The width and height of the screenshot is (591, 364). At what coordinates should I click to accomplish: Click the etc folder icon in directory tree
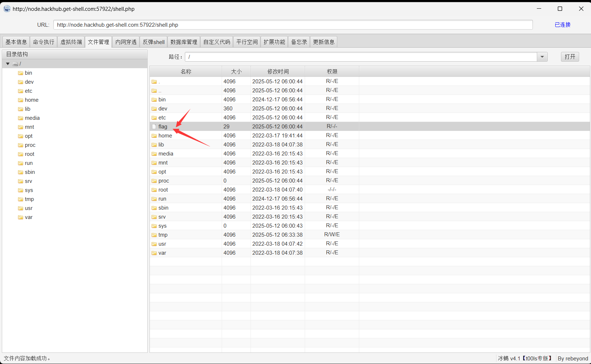pyautogui.click(x=21, y=91)
